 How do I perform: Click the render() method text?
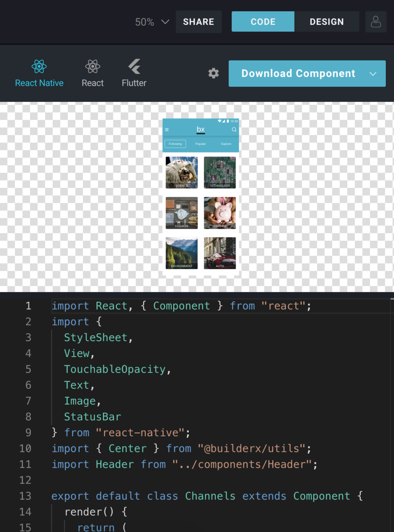pos(89,512)
